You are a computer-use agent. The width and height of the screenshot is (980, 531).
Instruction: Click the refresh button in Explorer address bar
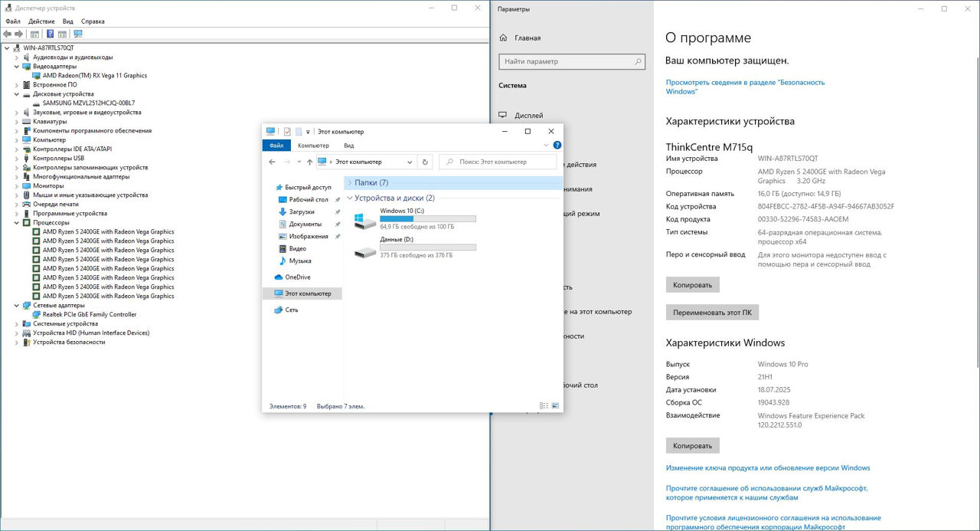tap(426, 162)
